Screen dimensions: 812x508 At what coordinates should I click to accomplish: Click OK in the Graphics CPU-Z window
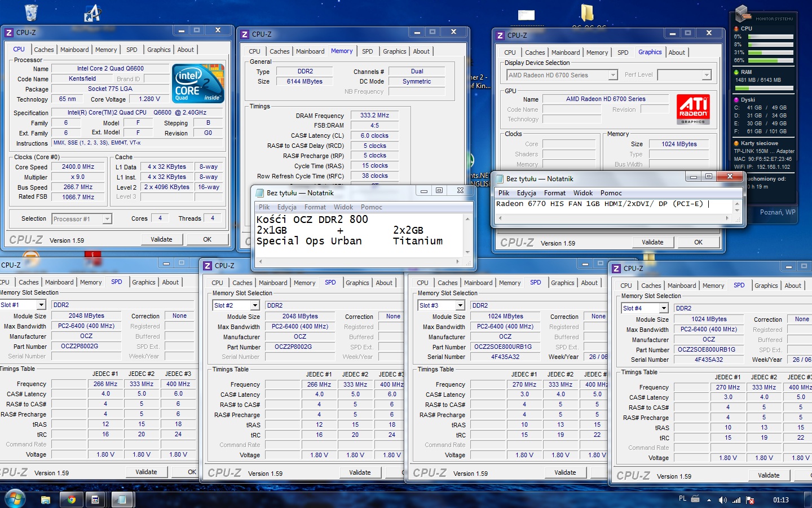(699, 242)
